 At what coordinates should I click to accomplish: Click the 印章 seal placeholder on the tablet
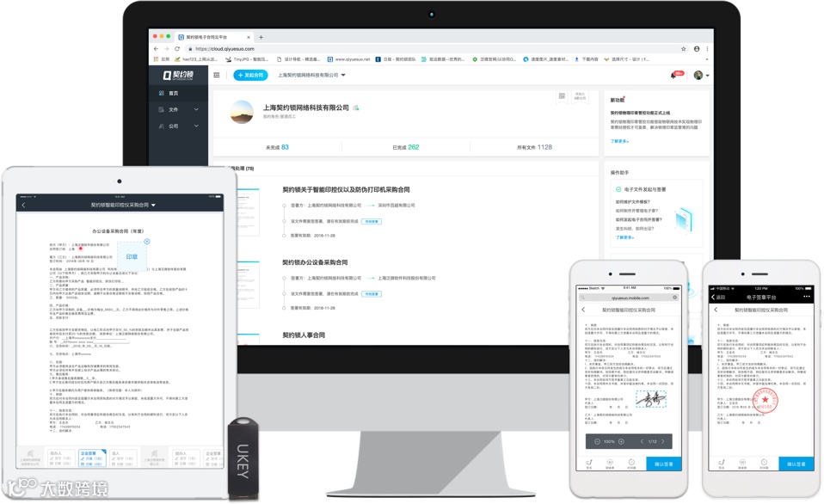pyautogui.click(x=132, y=256)
